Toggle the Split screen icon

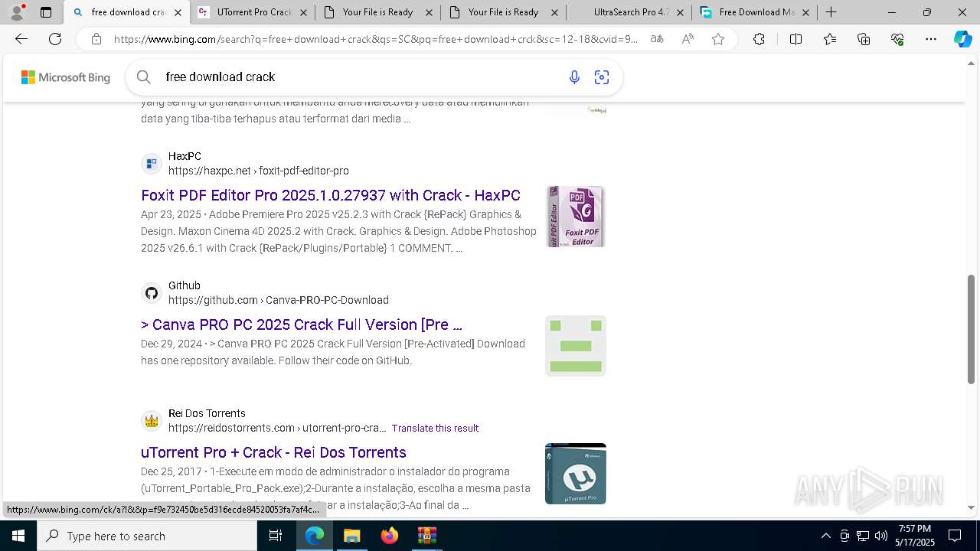(795, 39)
